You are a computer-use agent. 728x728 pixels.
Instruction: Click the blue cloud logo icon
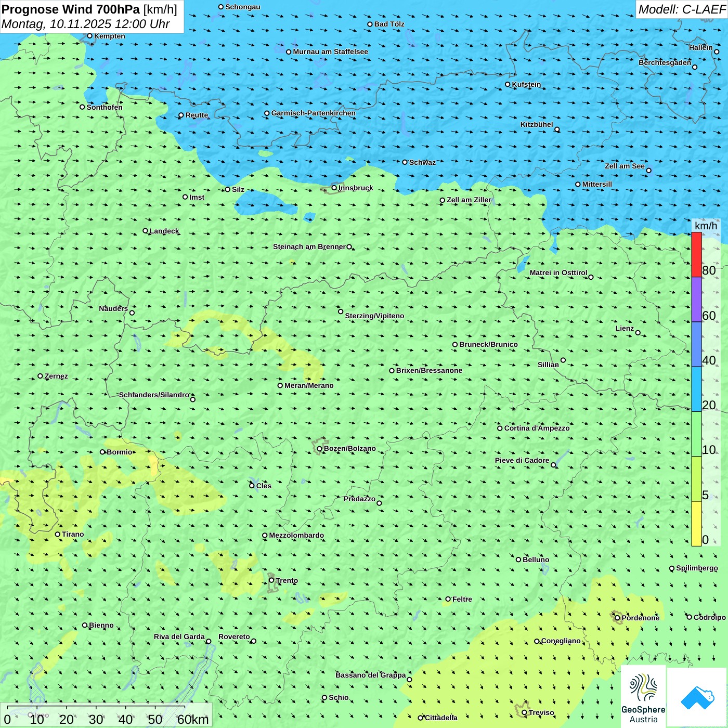click(697, 697)
